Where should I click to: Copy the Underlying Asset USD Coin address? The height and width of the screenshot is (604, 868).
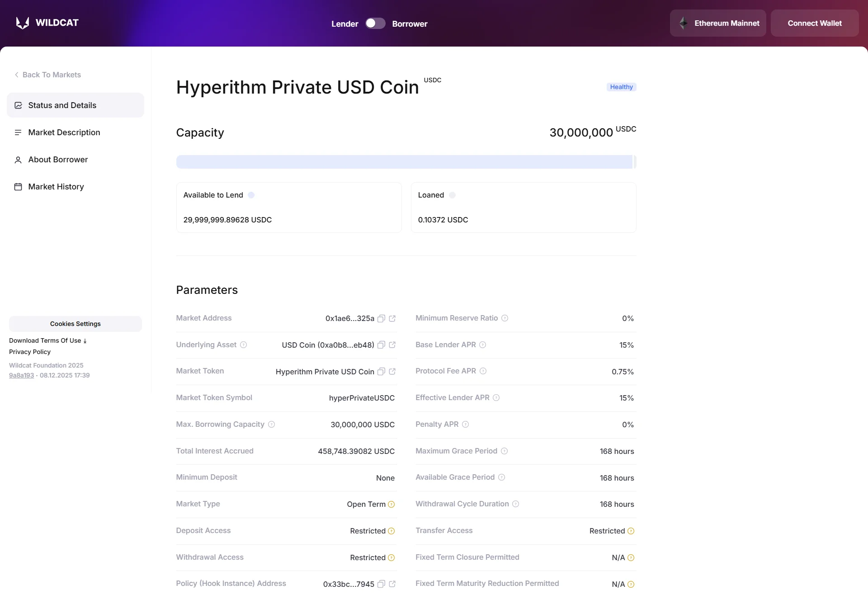pyautogui.click(x=381, y=345)
